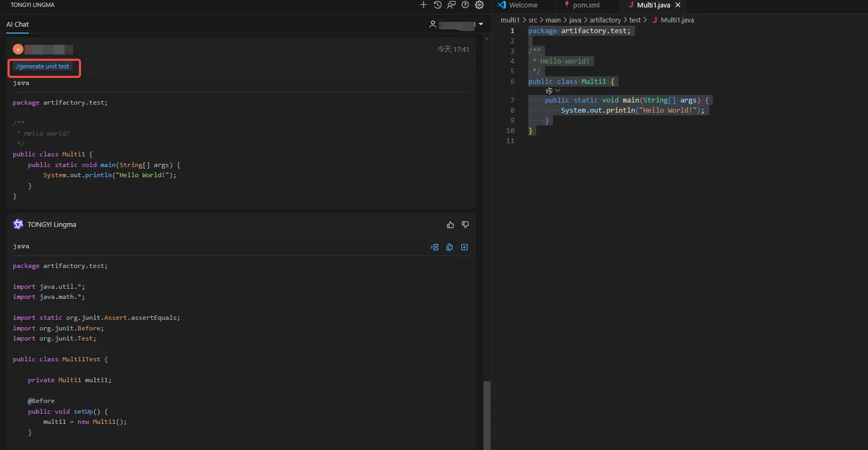This screenshot has height=450, width=868.
Task: Click the /generate unit test command tag
Action: (x=43, y=66)
